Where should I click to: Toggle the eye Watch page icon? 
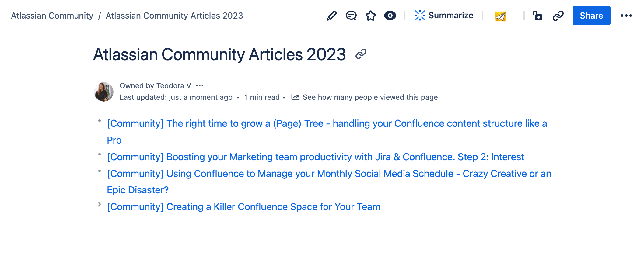coord(390,16)
